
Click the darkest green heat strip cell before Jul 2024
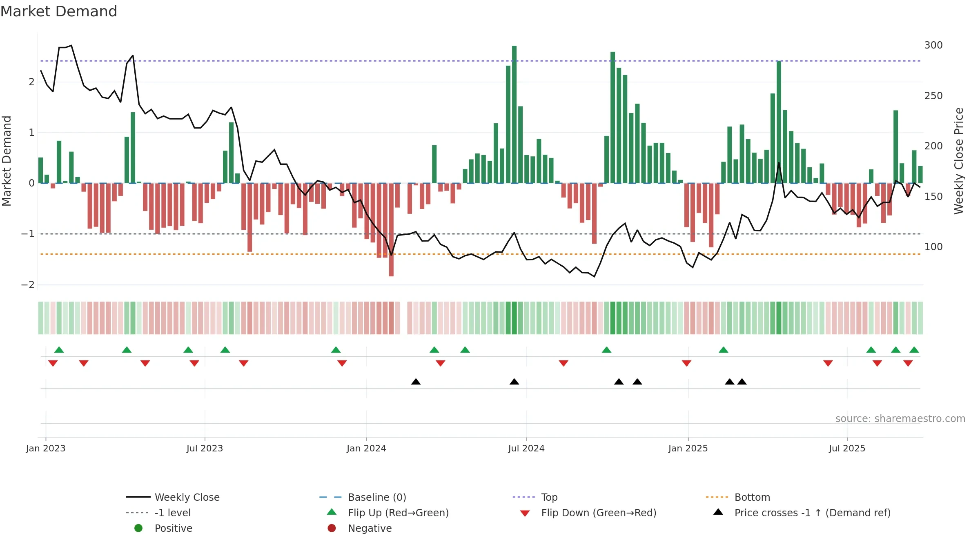(x=514, y=318)
